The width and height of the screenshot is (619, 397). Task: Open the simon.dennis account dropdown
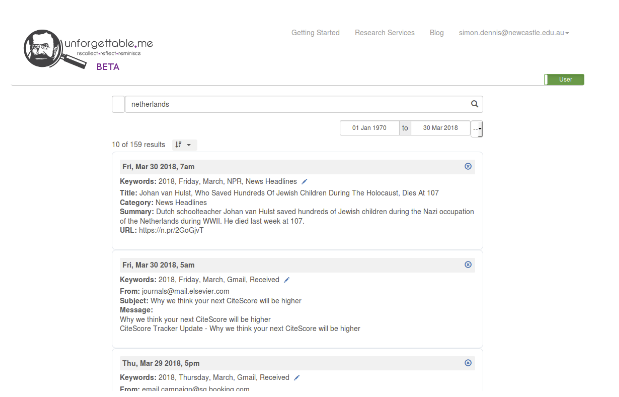tap(514, 33)
